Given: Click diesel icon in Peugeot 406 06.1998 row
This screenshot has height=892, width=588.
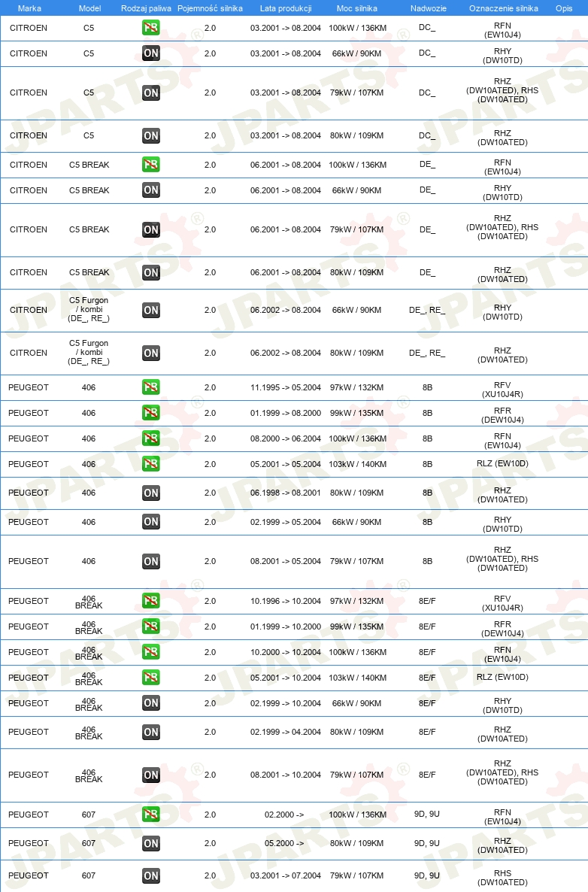Looking at the screenshot, I should click(x=150, y=493).
